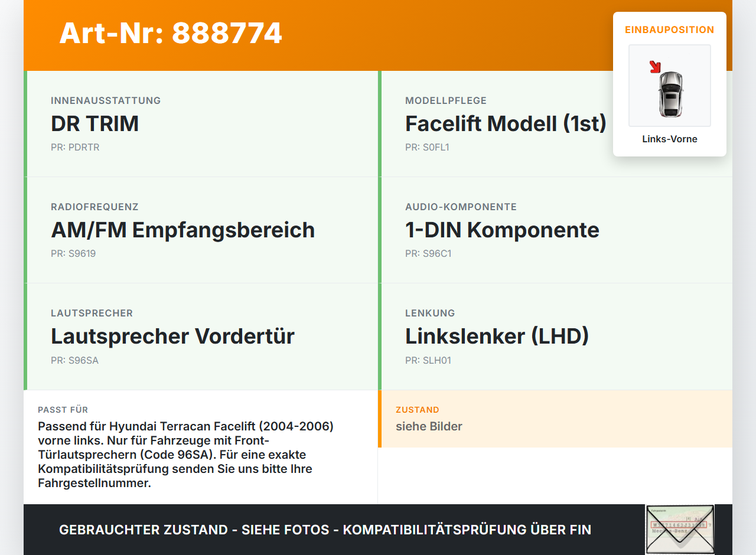This screenshot has height=555, width=756.
Task: Click the PR: SLH01 code
Action: pos(428,360)
